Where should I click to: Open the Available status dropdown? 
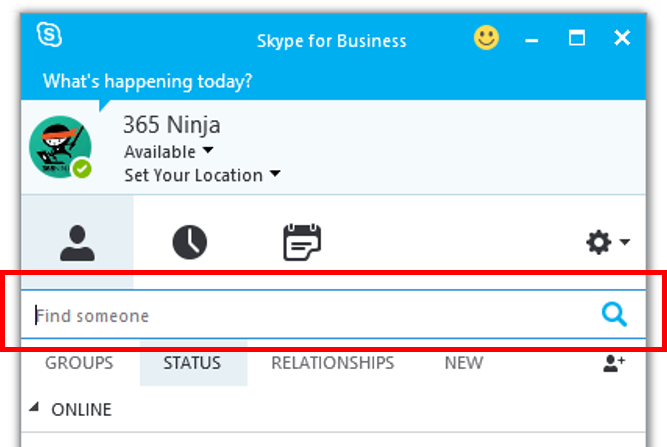click(168, 151)
